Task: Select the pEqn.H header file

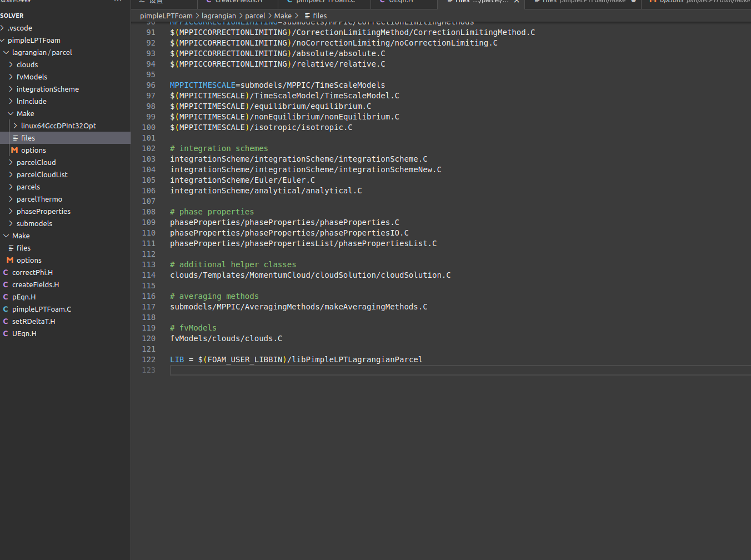Action: (24, 297)
